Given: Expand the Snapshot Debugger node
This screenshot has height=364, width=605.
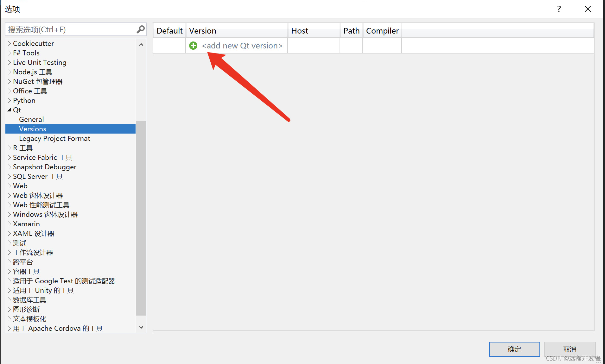Looking at the screenshot, I should point(9,167).
